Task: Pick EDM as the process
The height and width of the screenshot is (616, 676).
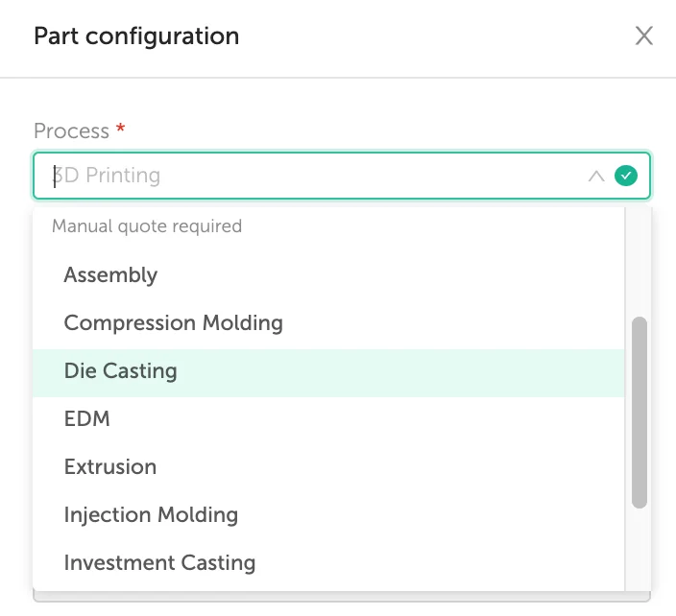Action: [x=328, y=418]
